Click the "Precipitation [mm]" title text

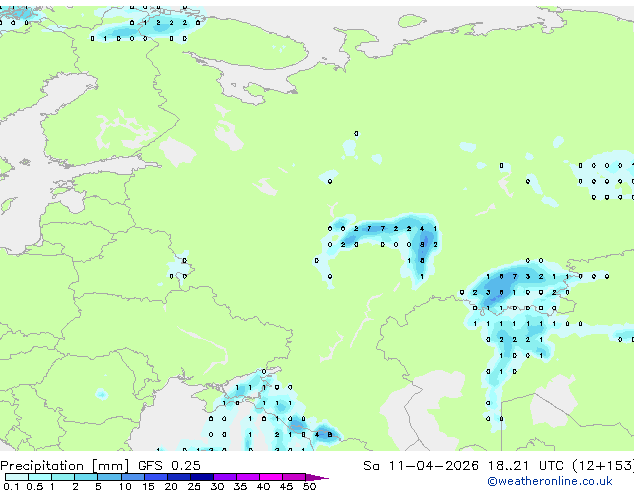pyautogui.click(x=65, y=466)
